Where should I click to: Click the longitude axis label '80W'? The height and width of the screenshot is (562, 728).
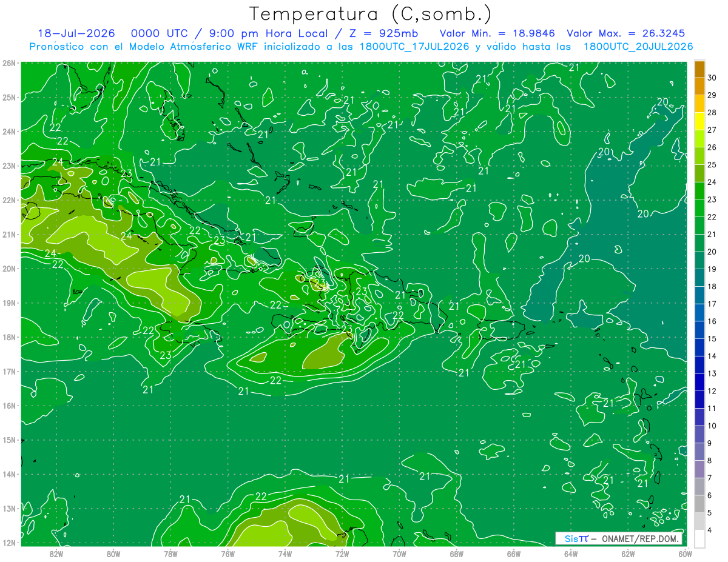113,554
